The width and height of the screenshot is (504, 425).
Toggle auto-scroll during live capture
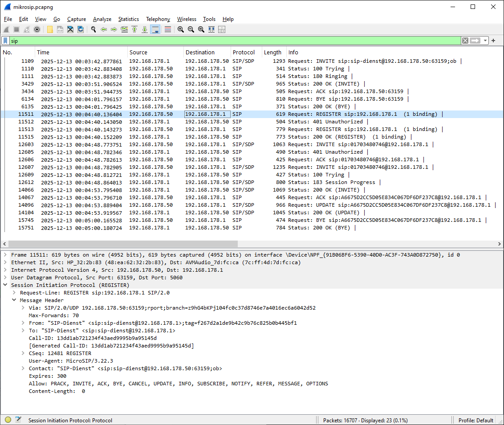click(x=155, y=29)
